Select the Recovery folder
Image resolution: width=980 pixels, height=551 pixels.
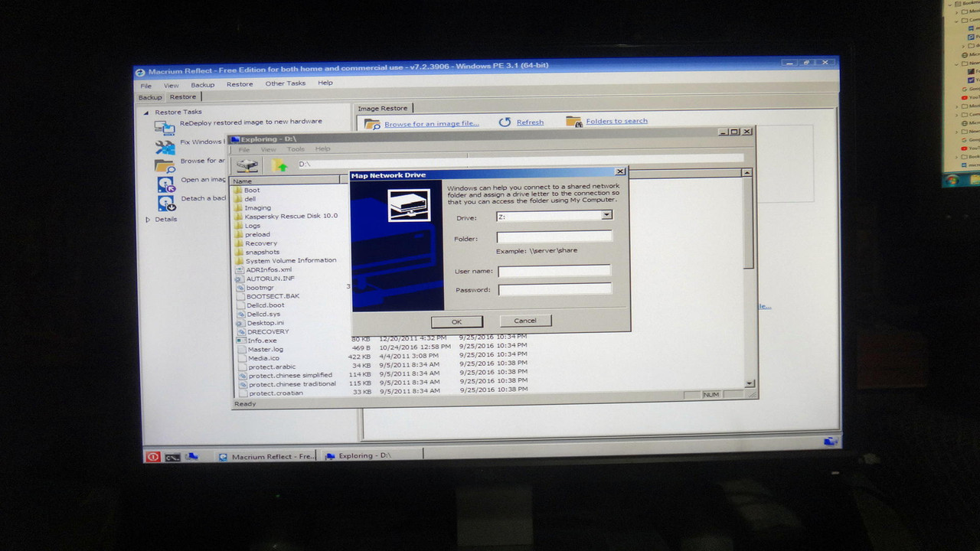[x=261, y=243]
